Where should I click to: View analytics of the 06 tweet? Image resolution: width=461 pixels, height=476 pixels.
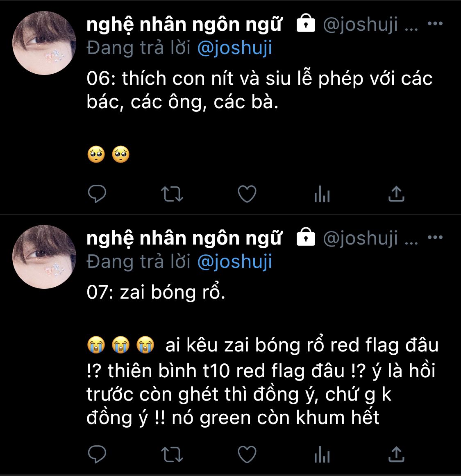tap(322, 194)
